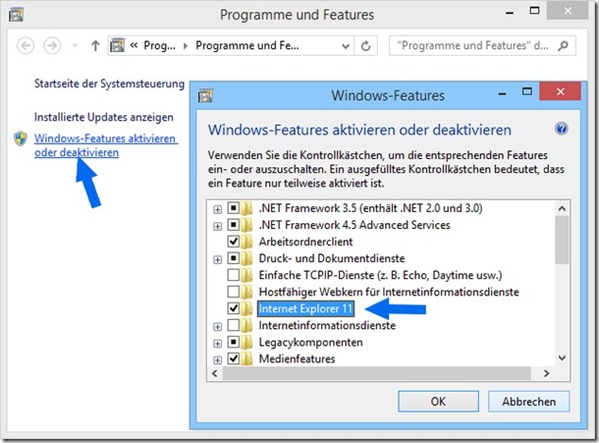Uncheck the Internet Explorer 11 checkbox
The width and height of the screenshot is (599, 443).
pos(233,308)
